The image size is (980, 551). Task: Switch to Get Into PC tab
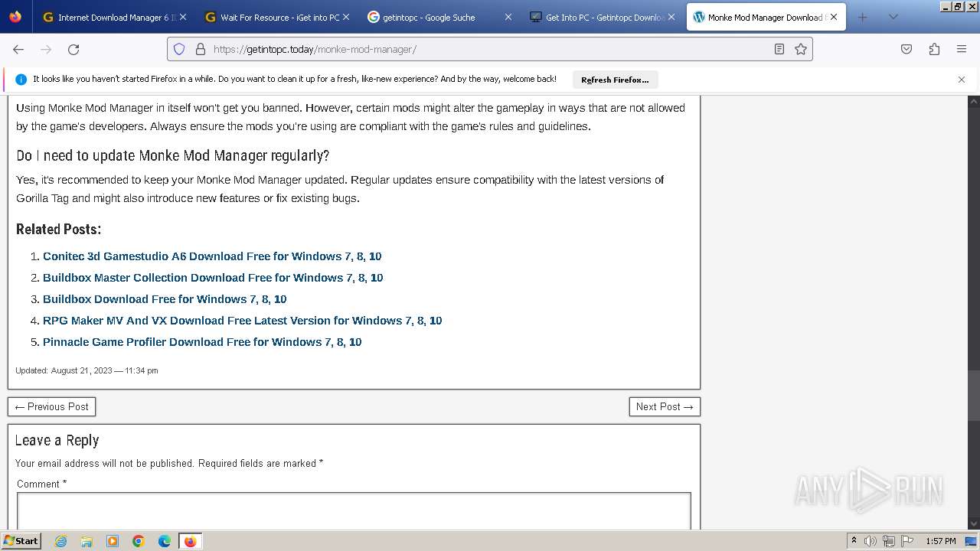pyautogui.click(x=596, y=17)
